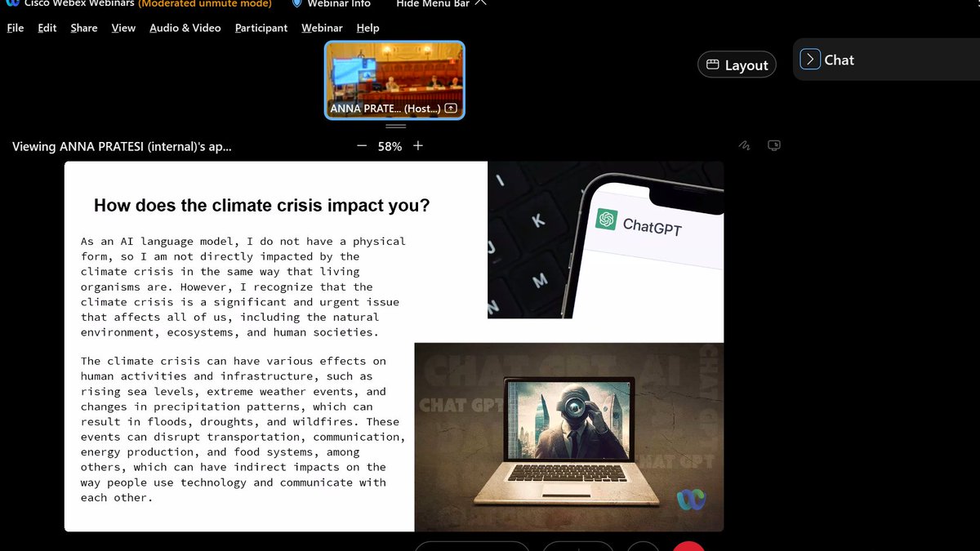980x551 pixels.
Task: Open Webinar Info at the top
Action: pyautogui.click(x=339, y=3)
